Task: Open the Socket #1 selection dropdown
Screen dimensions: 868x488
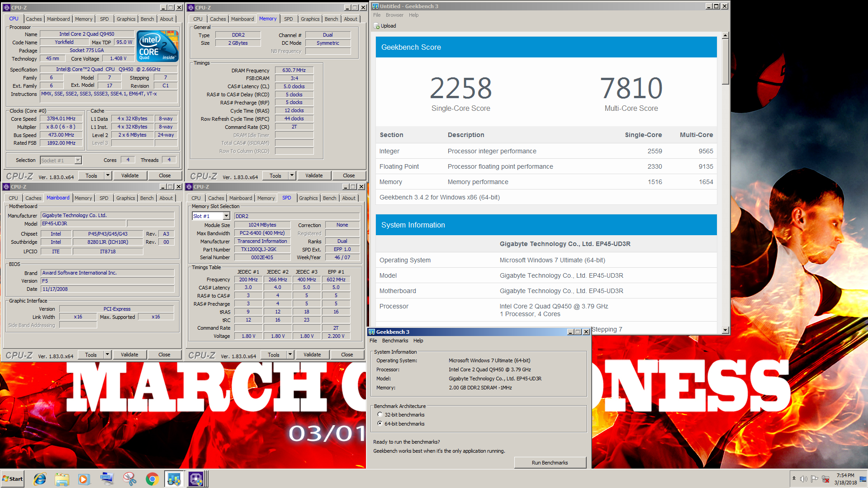Action: (78, 160)
